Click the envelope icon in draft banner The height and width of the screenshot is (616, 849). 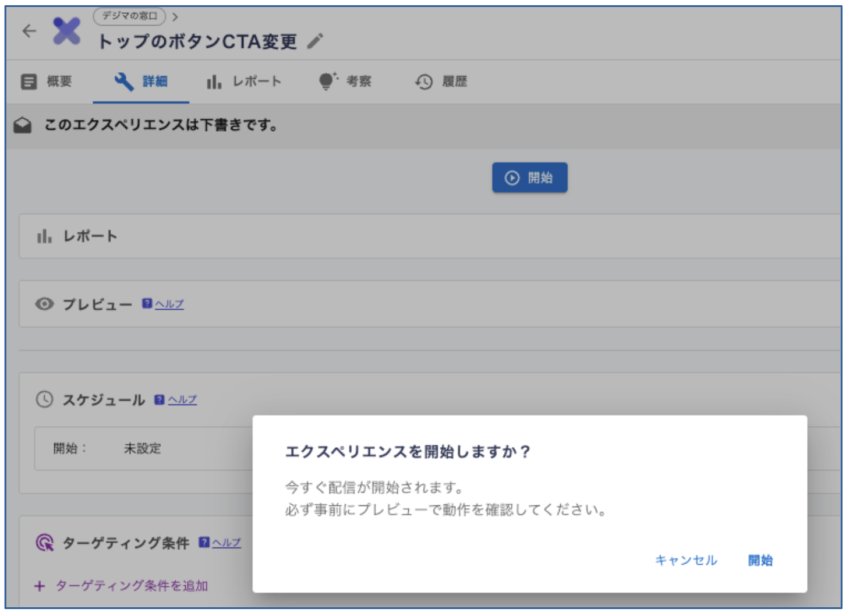pyautogui.click(x=23, y=125)
